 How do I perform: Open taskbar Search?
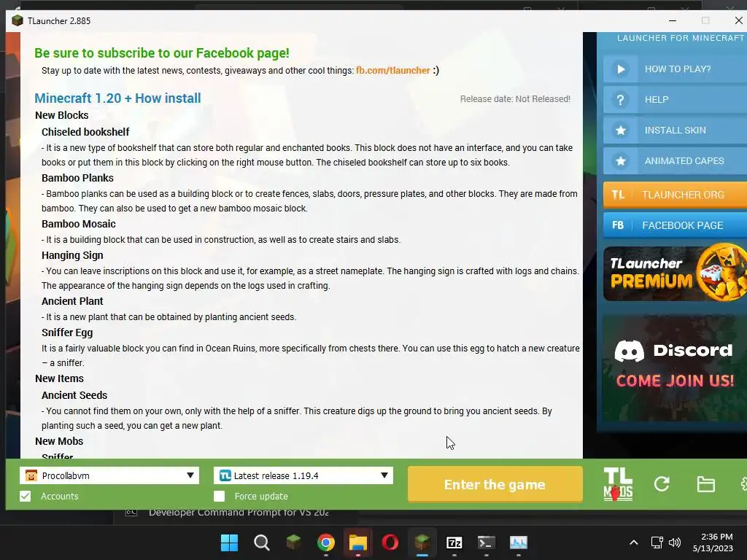click(x=262, y=542)
